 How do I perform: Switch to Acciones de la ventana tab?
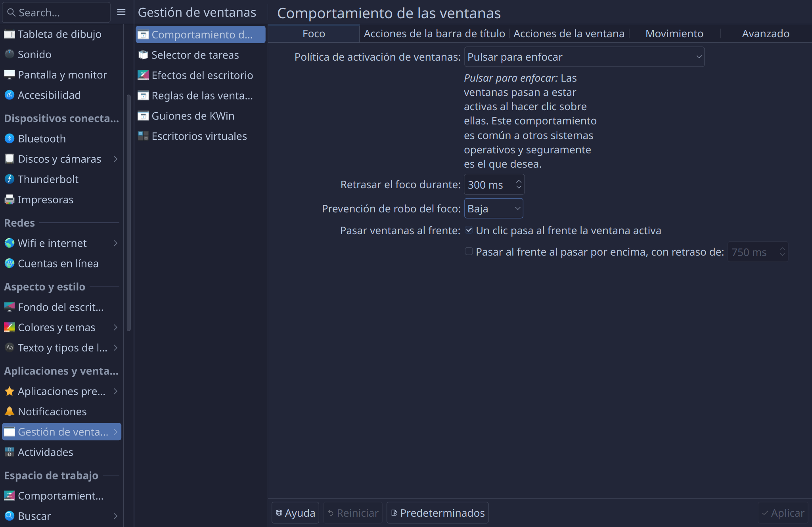coord(569,34)
